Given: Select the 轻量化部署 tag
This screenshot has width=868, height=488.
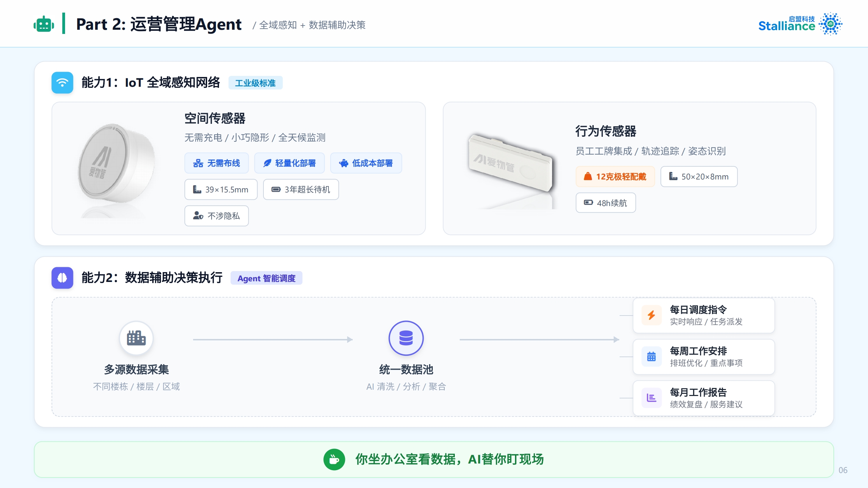Looking at the screenshot, I should click(289, 163).
